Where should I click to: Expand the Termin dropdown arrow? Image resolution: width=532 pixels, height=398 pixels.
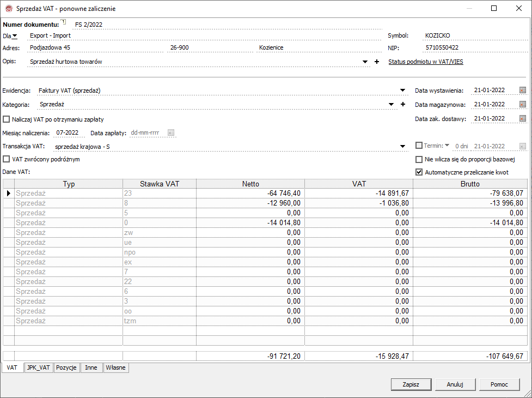click(x=447, y=146)
